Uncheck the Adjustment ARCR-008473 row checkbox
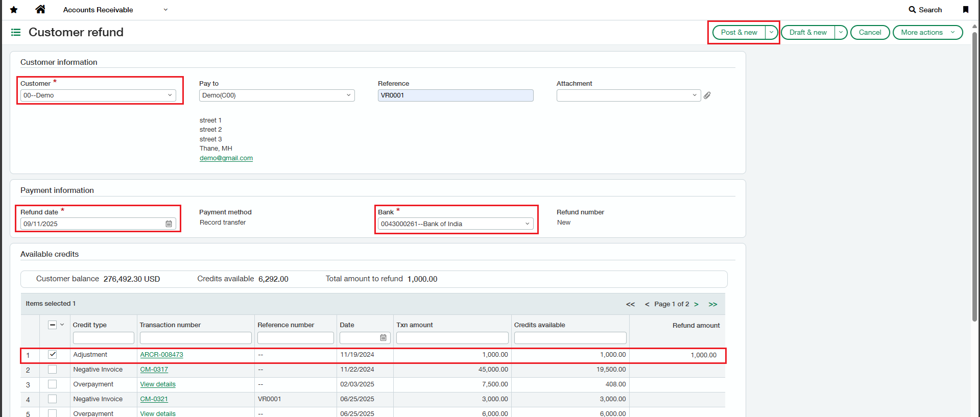 (53, 354)
